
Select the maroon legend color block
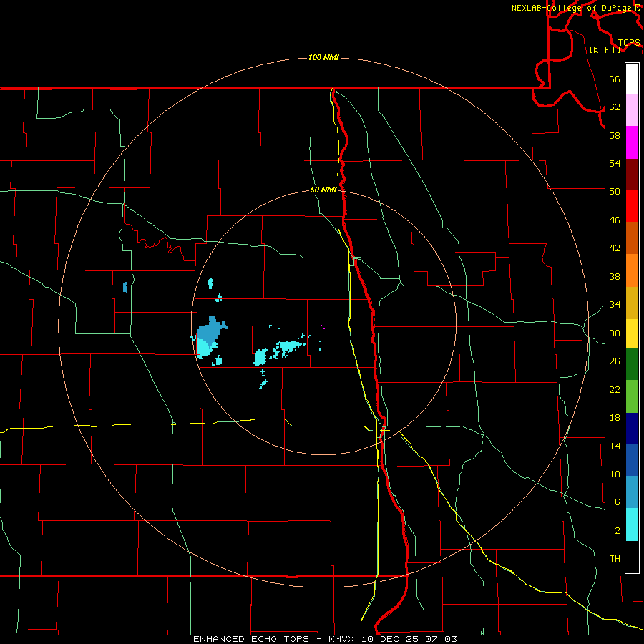632,175
